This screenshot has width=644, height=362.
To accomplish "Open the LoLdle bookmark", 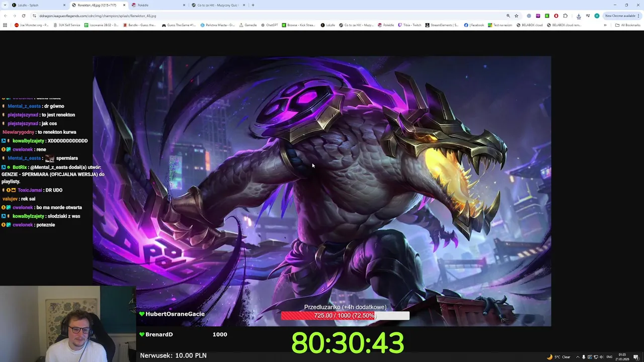I will coord(328,25).
